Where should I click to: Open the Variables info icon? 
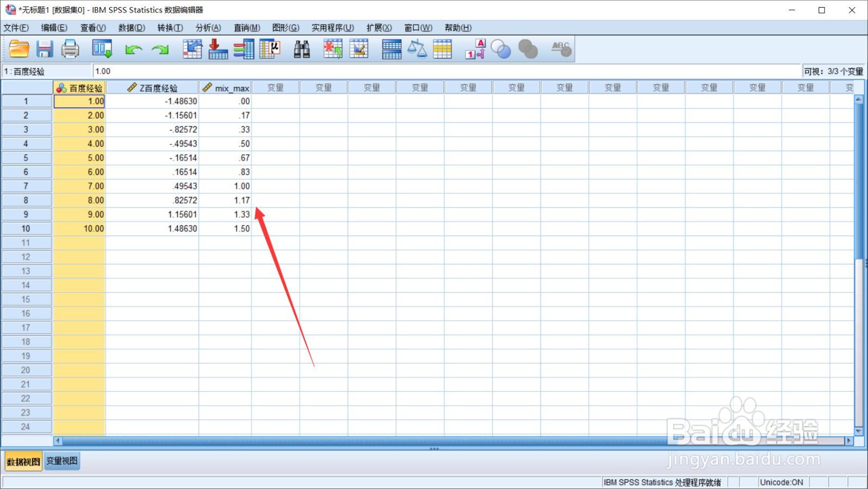244,49
